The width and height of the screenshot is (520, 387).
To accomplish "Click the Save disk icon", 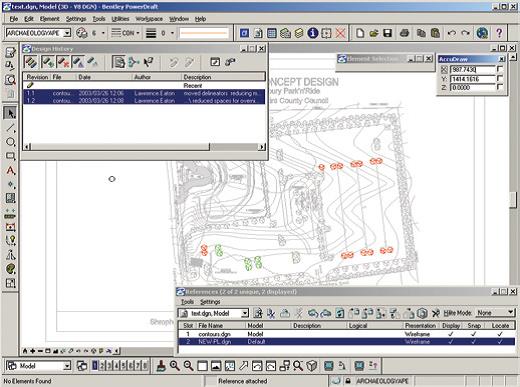I will click(x=387, y=33).
